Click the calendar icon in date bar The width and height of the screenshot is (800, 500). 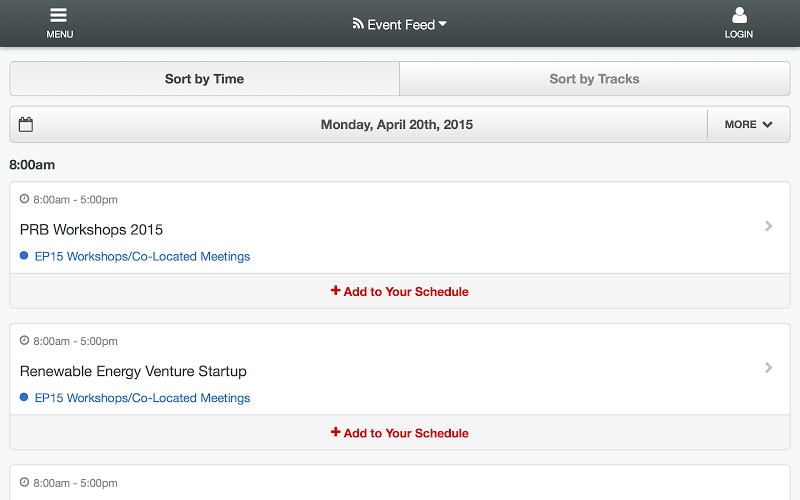[x=26, y=124]
